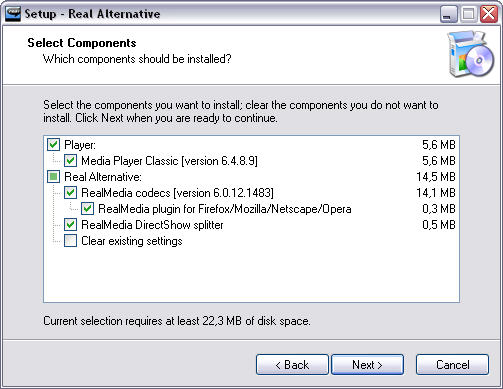Uncheck RealMedia plugin for Firefox checkbox
The width and height of the screenshot is (503, 389).
pos(87,209)
